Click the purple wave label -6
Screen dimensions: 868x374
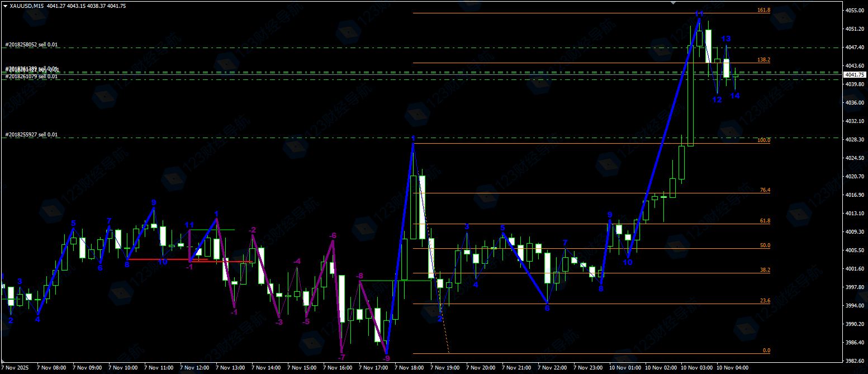(333, 235)
